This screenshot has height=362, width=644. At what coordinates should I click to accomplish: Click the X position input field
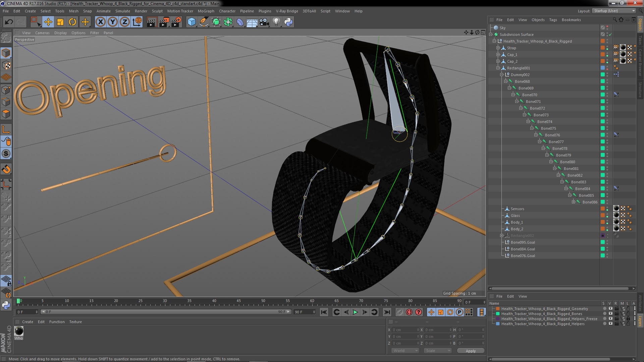405,330
